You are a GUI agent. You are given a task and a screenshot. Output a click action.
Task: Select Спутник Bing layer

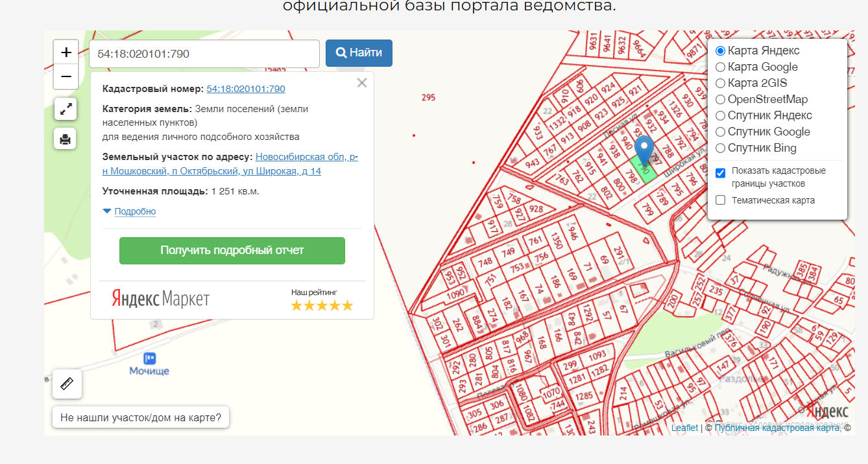(x=720, y=148)
